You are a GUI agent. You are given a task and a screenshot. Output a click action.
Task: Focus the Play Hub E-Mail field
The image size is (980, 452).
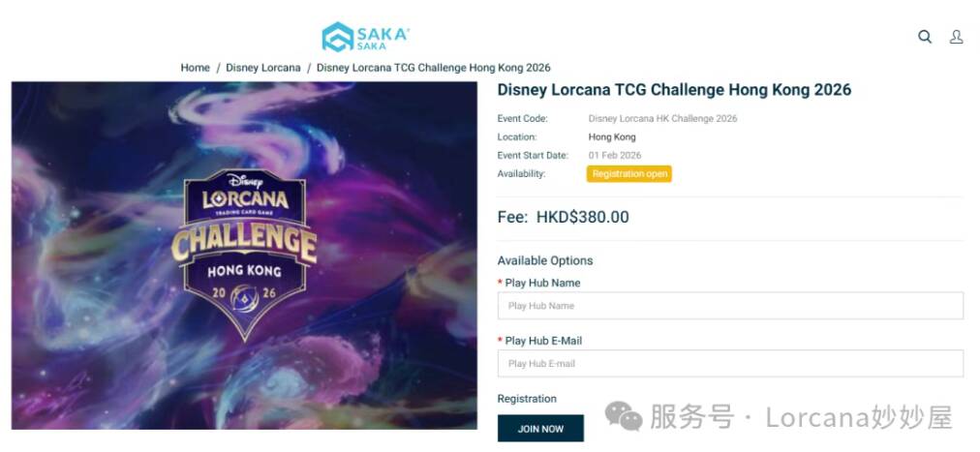point(730,364)
